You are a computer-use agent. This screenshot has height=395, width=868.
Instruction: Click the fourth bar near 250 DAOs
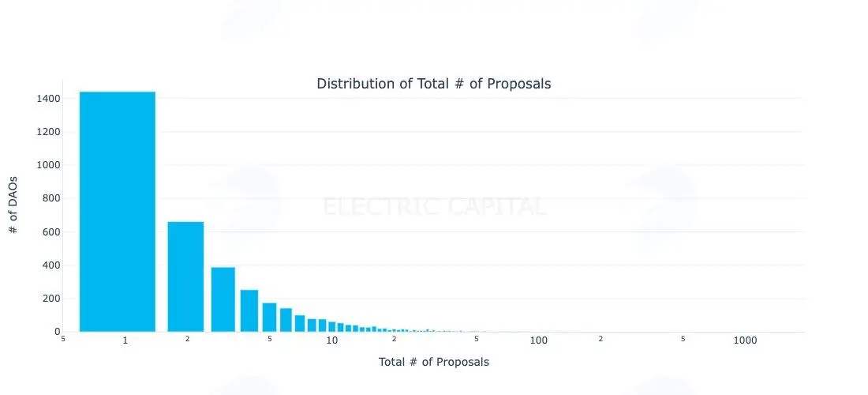249,310
